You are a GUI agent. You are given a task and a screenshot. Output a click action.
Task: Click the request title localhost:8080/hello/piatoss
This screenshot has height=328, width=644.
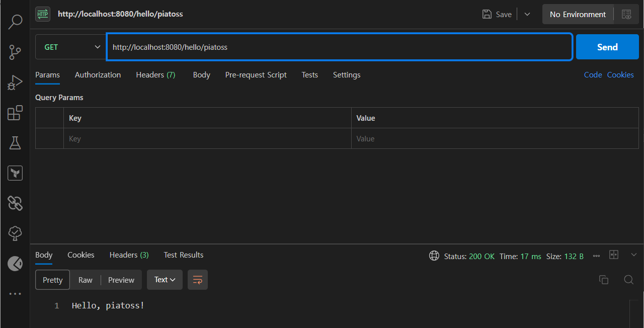(120, 14)
